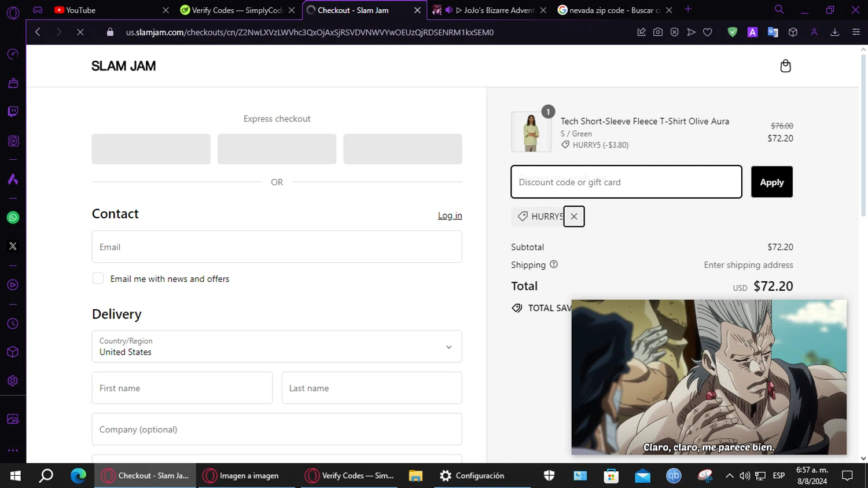The width and height of the screenshot is (868, 488).
Task: Open the X (Twitter) sidebar panel
Action: [x=13, y=246]
